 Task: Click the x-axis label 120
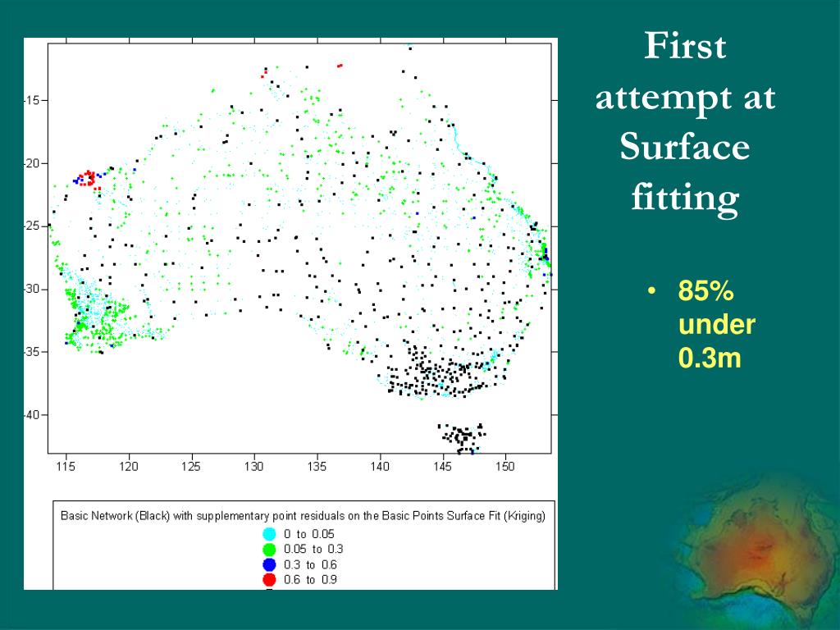(x=129, y=466)
